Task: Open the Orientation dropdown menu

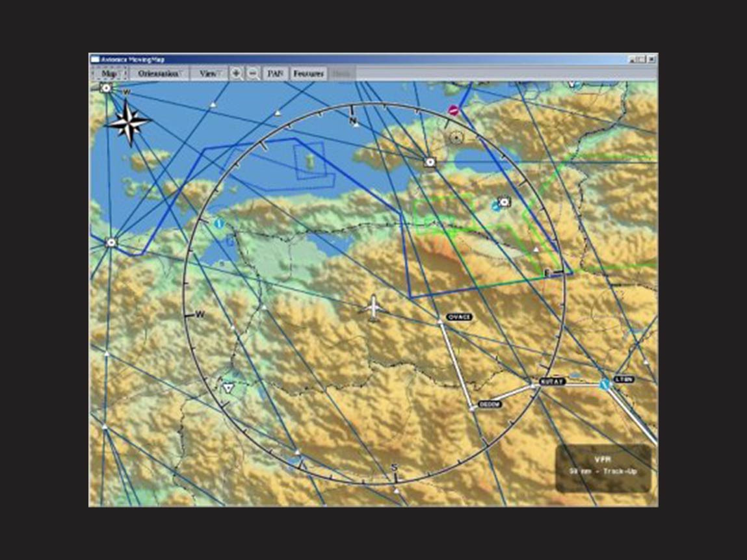Action: [x=159, y=73]
